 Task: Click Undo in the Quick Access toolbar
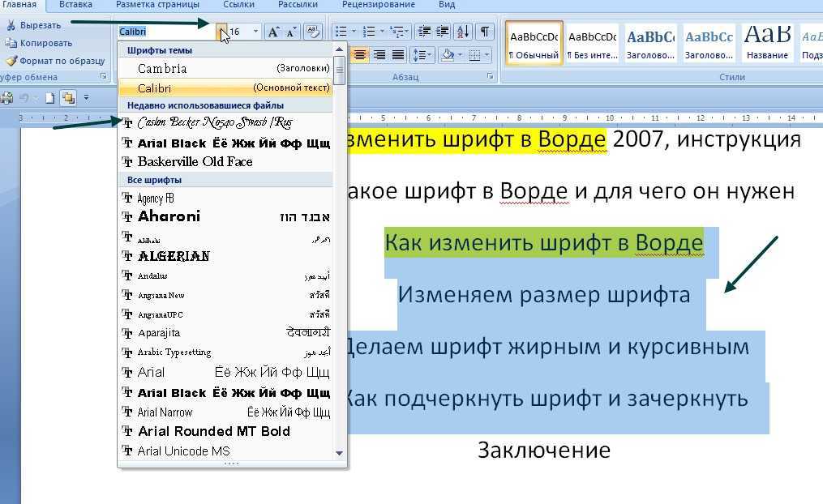24,97
